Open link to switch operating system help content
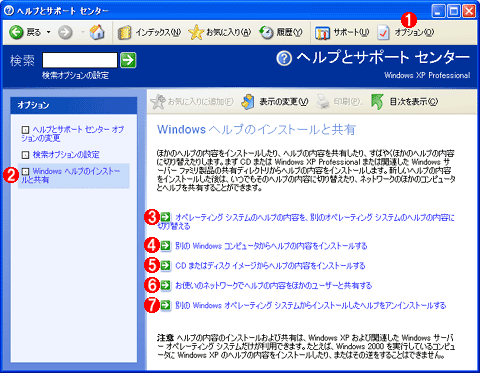The height and width of the screenshot is (373, 480). point(306,222)
